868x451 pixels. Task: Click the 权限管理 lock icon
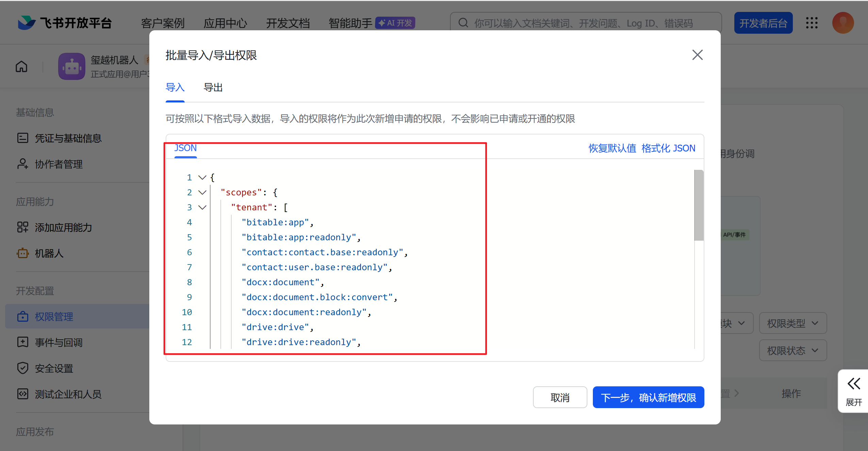[23, 316]
